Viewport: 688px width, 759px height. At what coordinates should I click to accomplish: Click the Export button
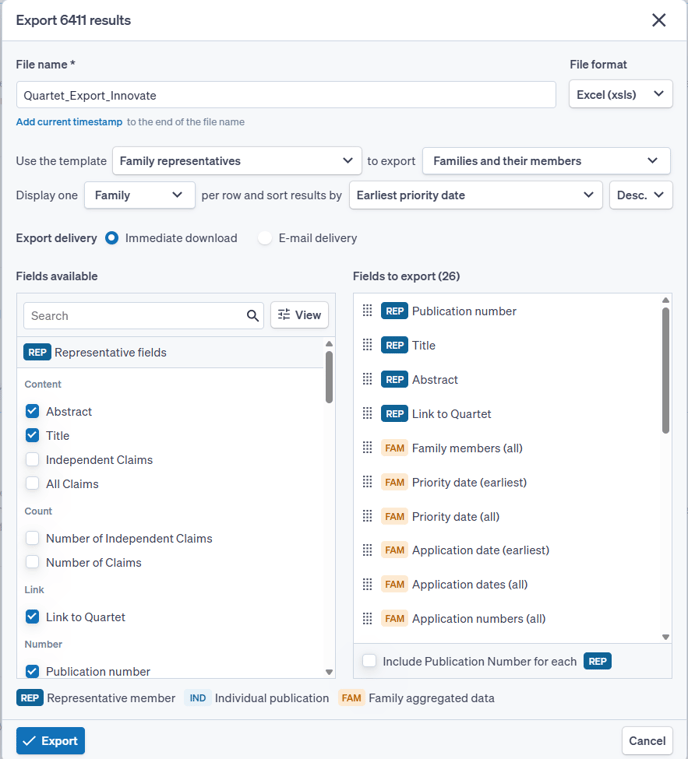click(50, 741)
